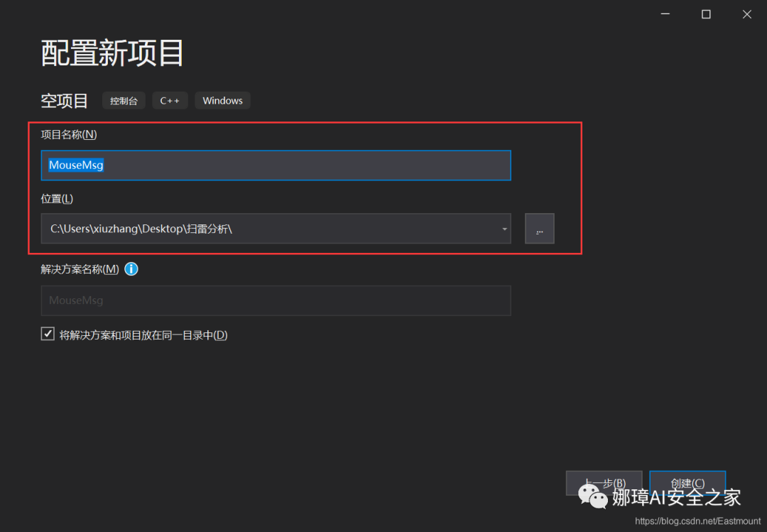
Task: Toggle the place solution and project in same directory checkbox
Action: 48,334
